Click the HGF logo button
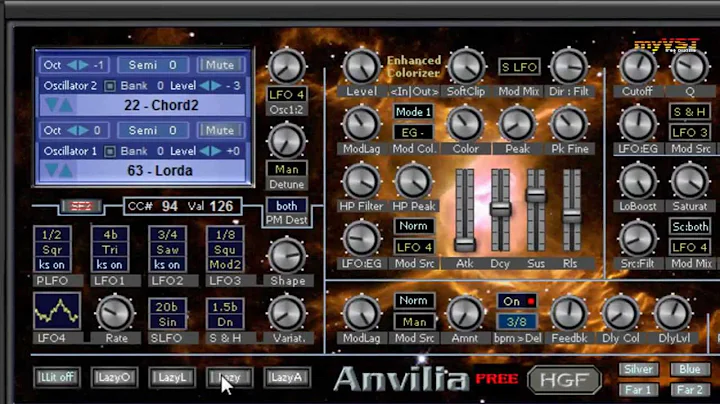720x404 pixels. tap(564, 380)
